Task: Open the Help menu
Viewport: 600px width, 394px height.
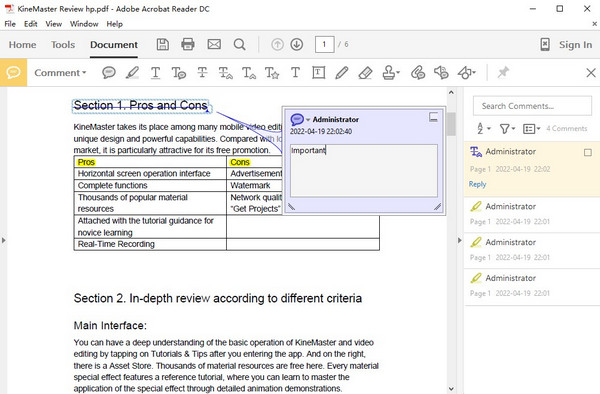Action: (x=114, y=24)
